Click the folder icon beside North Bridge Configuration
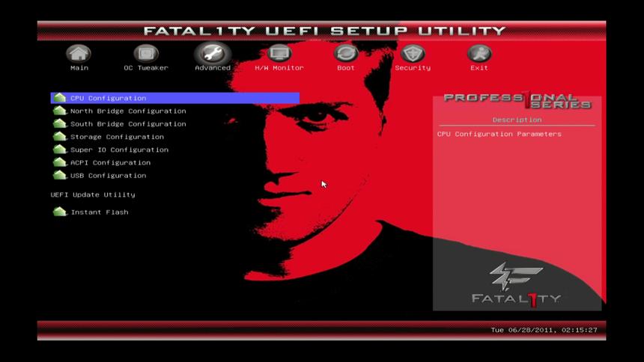The width and height of the screenshot is (644, 362). point(60,111)
